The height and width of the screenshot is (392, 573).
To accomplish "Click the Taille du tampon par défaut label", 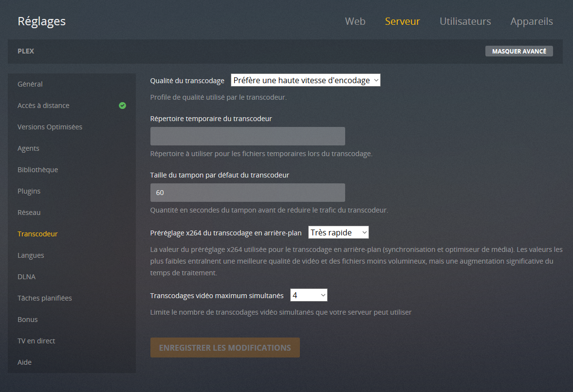I will coord(220,175).
